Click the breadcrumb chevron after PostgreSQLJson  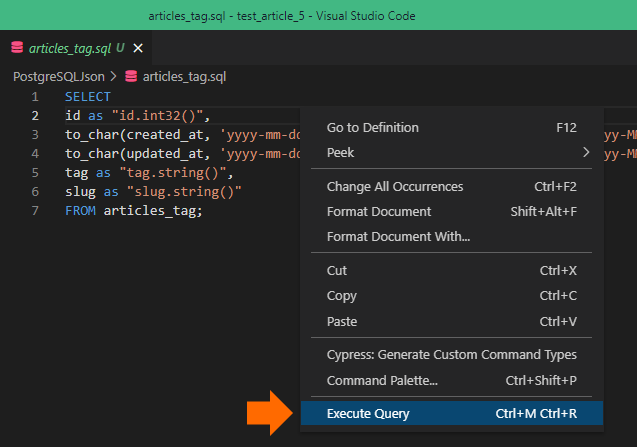113,76
